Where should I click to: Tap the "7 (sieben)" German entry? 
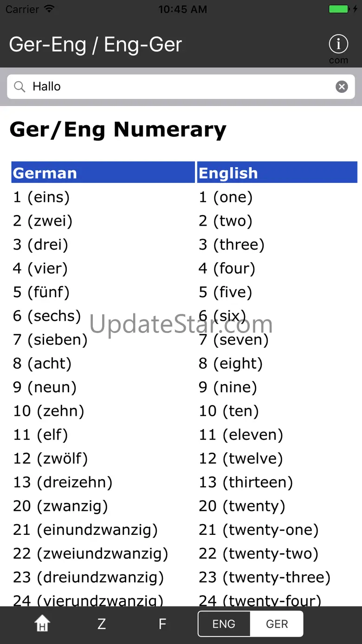coord(50,340)
